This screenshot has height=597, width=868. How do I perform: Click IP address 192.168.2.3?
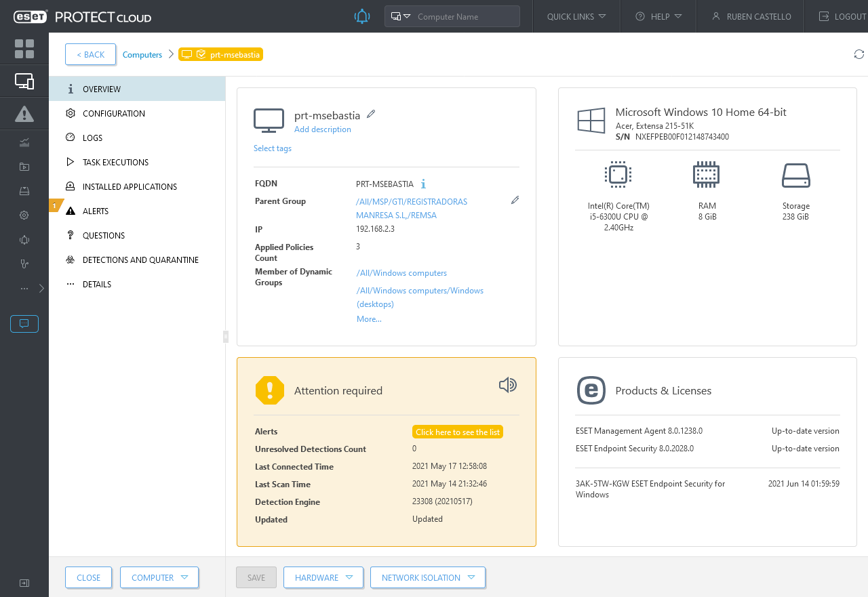pos(375,229)
